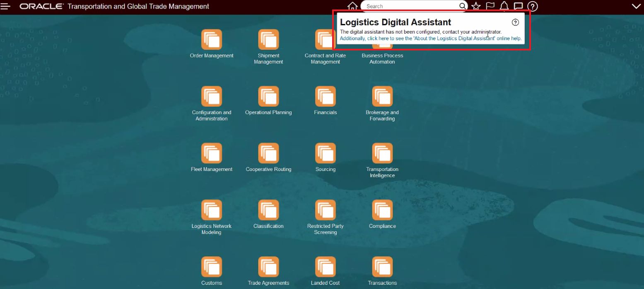Open Brokerage and Forwarding icon
The image size is (644, 289).
click(x=382, y=96)
